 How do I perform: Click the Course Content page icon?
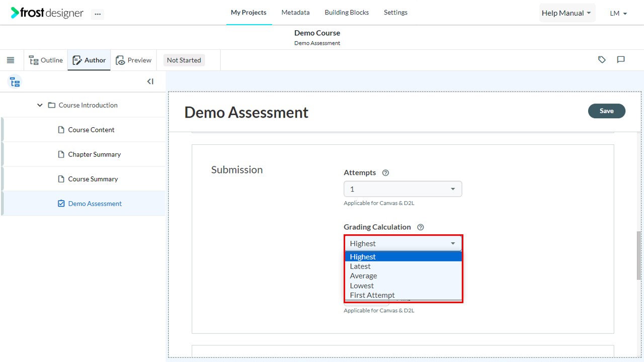click(61, 130)
